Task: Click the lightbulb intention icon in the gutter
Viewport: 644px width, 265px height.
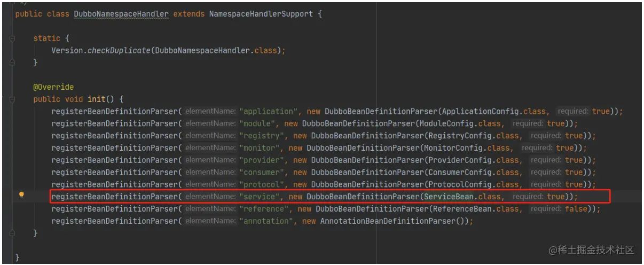Action: (x=21, y=195)
